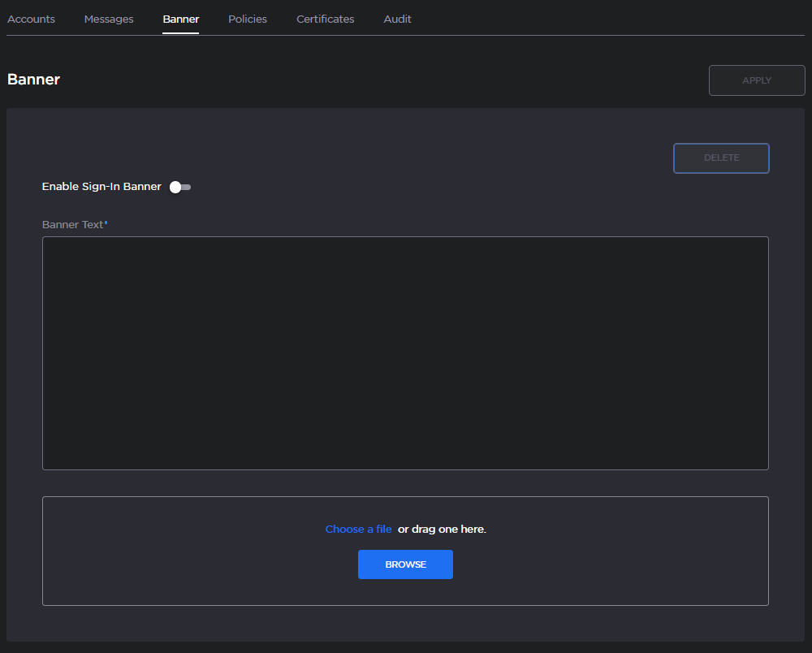Click the Choose a file link

tap(358, 529)
